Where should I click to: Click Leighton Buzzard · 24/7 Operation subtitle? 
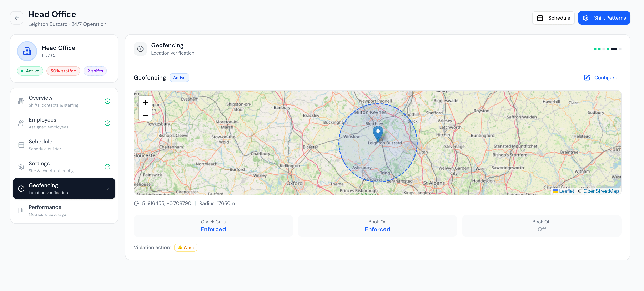click(67, 24)
